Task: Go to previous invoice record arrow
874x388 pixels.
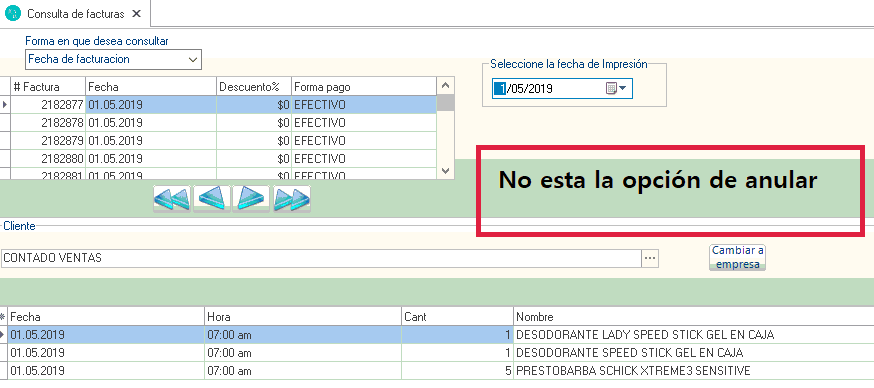Action: tap(212, 198)
